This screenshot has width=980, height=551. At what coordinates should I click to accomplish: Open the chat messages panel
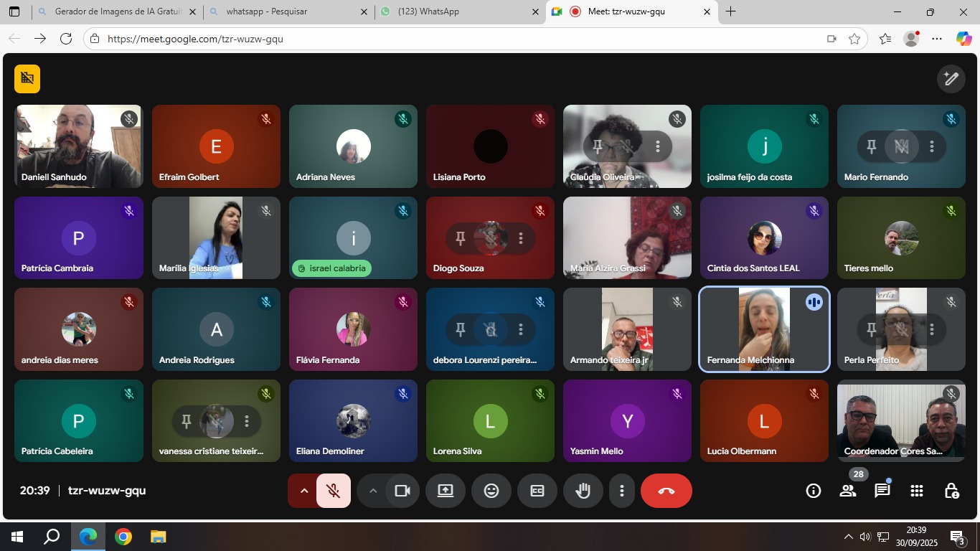[882, 491]
